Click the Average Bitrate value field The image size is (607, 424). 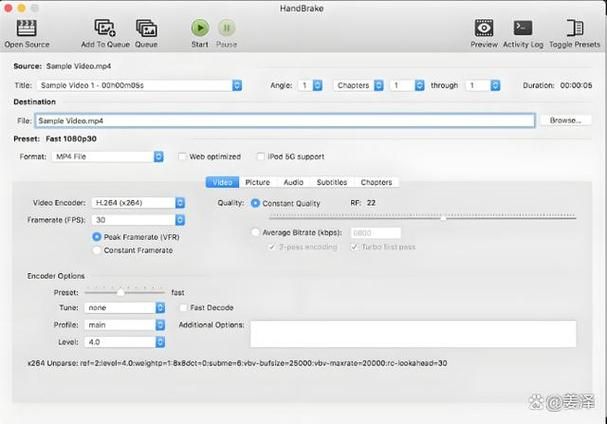pyautogui.click(x=376, y=233)
